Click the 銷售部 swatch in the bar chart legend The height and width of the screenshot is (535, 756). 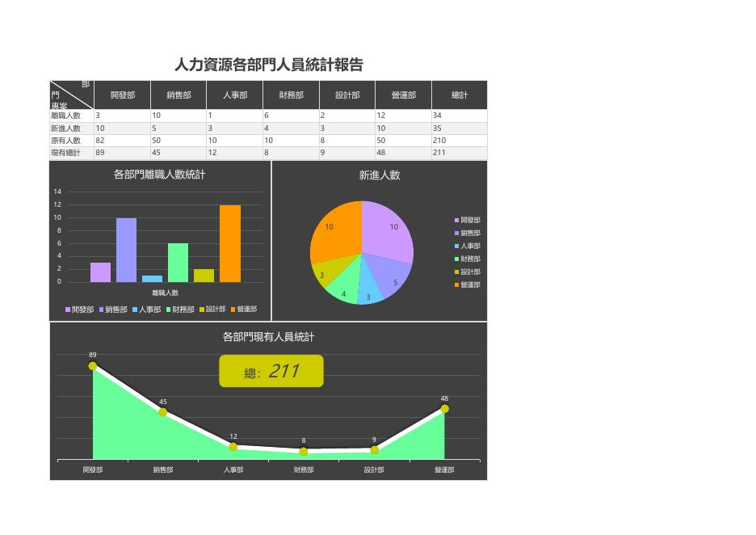click(101, 310)
